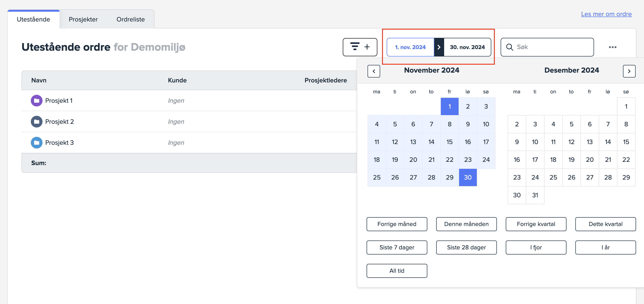This screenshot has height=304, width=644.
Task: Click into the Søk search field
Action: point(552,47)
